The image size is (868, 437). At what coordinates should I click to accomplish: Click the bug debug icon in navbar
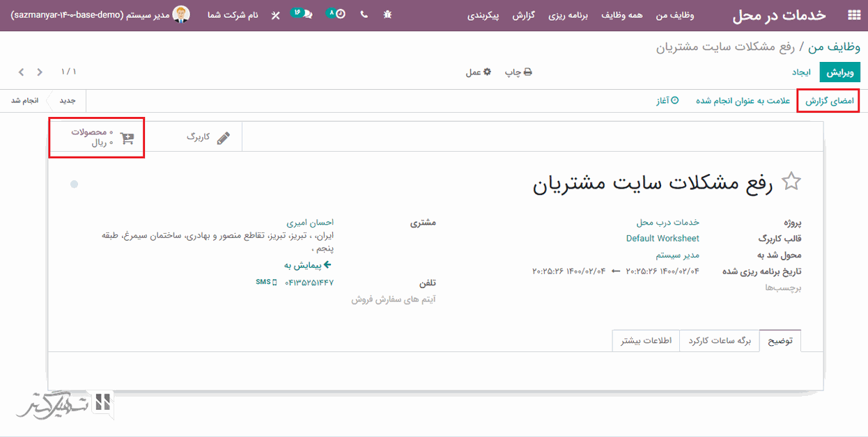[x=387, y=15]
